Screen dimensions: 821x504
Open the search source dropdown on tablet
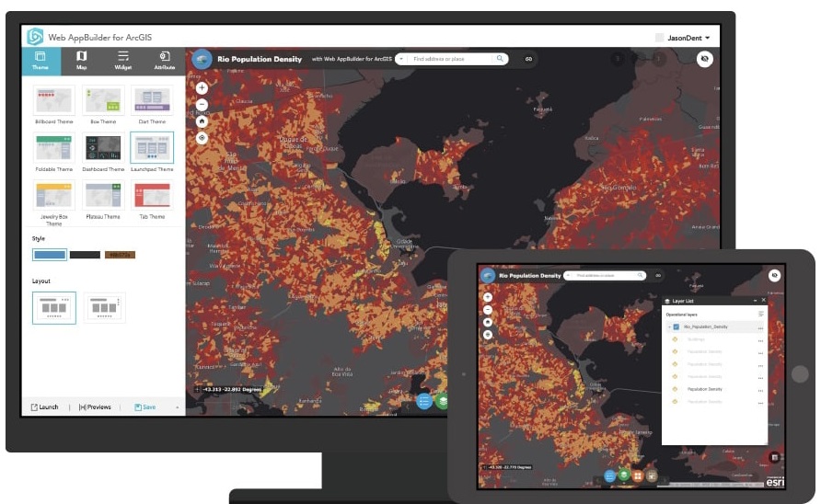[569, 275]
